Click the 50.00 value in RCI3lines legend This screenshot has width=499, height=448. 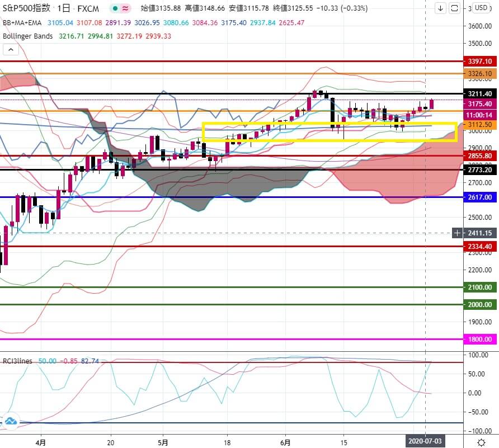[x=47, y=361]
